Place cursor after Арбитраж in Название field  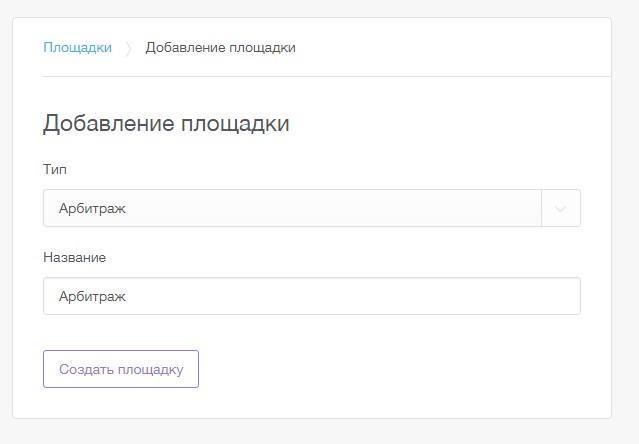point(129,296)
